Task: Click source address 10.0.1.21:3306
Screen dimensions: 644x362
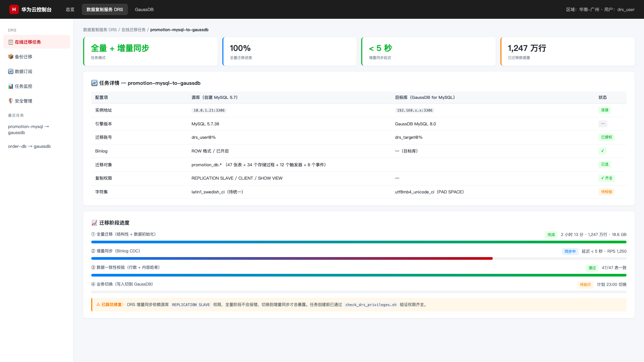Action: [x=209, y=110]
